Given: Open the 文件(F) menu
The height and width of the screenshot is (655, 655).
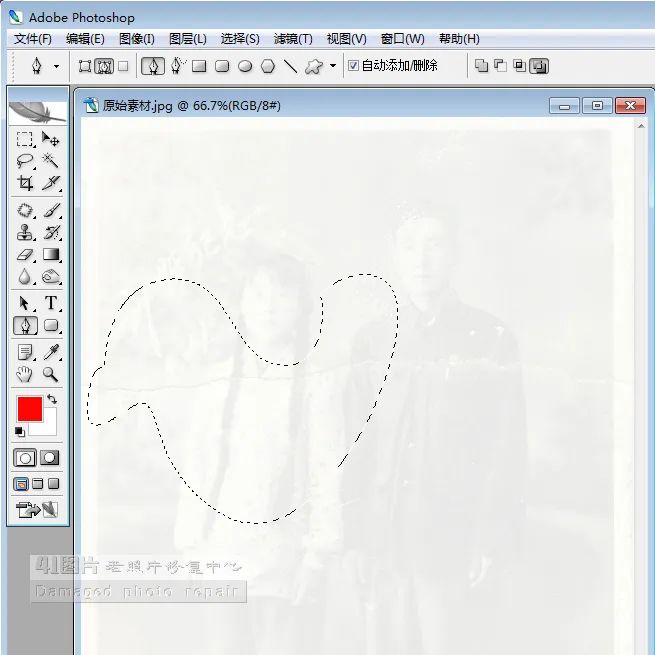Looking at the screenshot, I should pos(33,39).
